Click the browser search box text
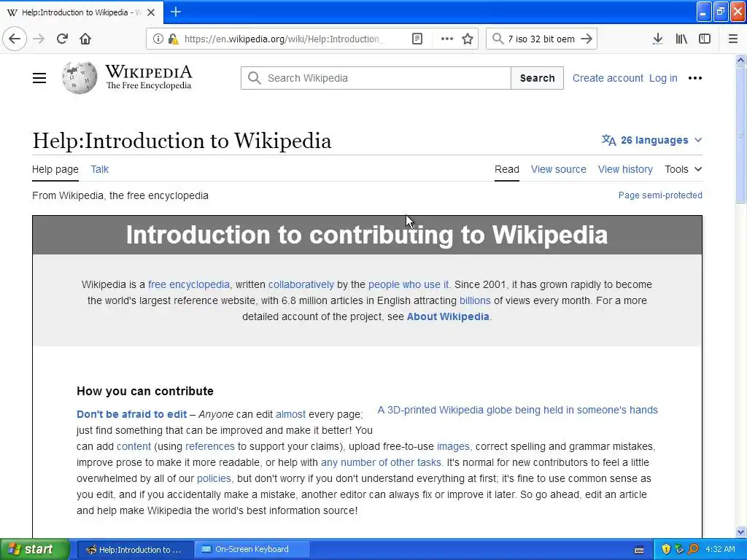The image size is (747, 560). tap(541, 39)
